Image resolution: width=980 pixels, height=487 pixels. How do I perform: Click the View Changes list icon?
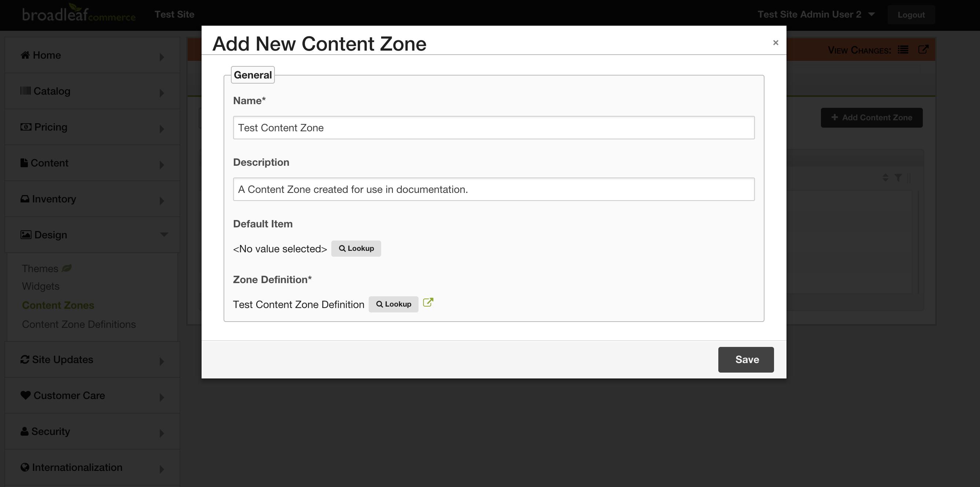pos(903,50)
